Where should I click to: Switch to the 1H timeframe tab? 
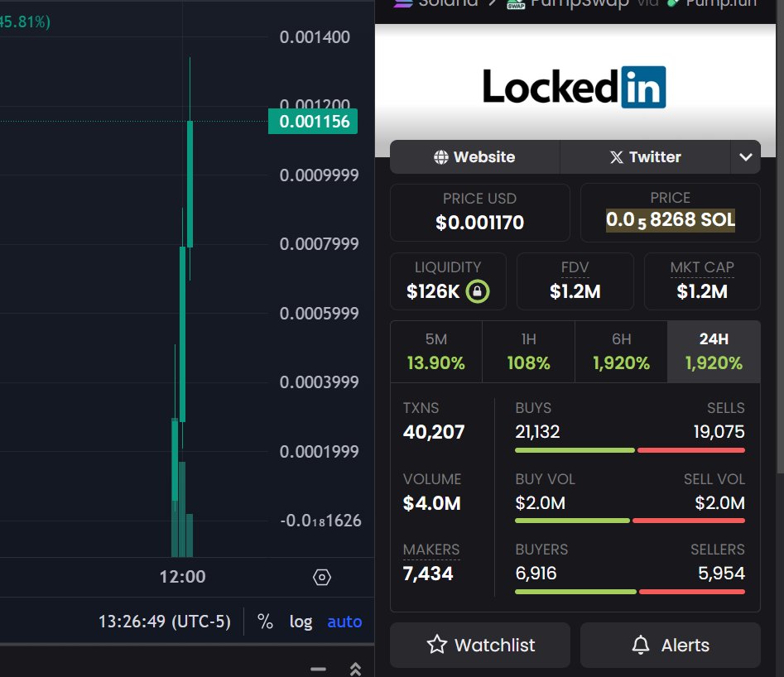[x=528, y=351]
